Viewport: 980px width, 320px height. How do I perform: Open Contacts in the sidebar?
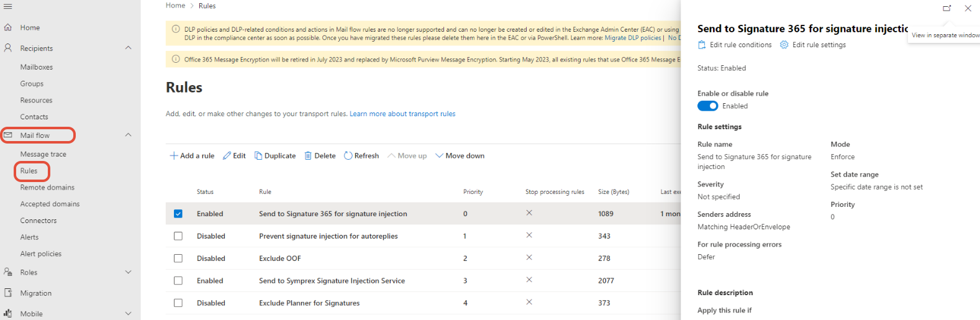point(34,117)
